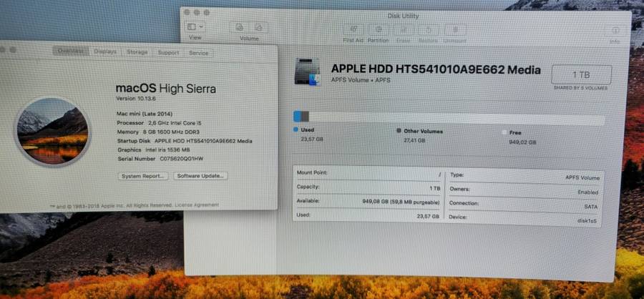This screenshot has height=299, width=644.
Task: Click the Used 23,57 GB table row
Action: (369, 215)
